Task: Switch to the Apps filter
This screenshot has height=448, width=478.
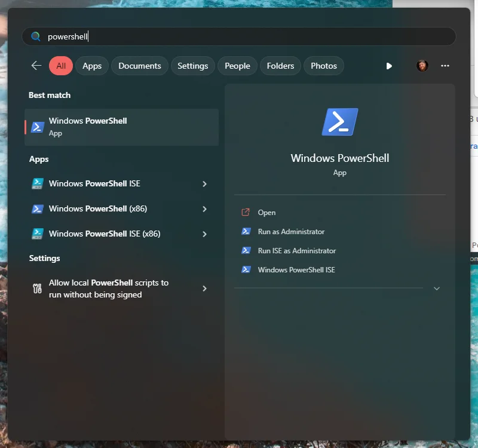Action: (92, 66)
